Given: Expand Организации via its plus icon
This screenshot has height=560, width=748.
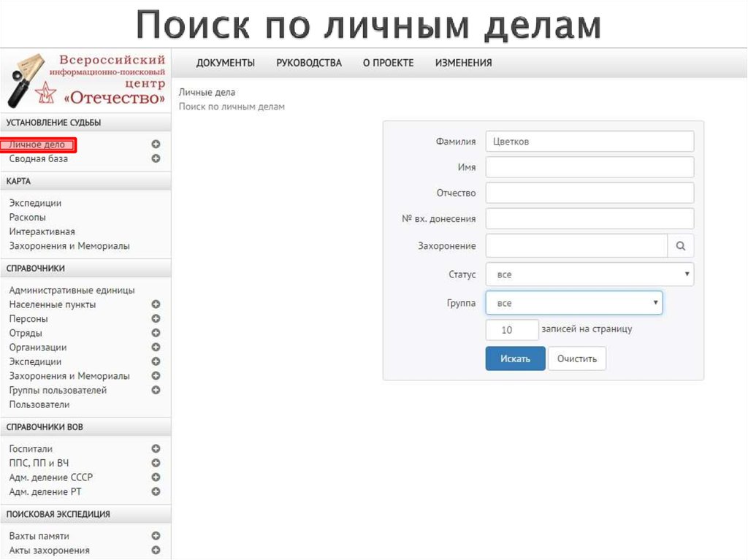Looking at the screenshot, I should click(155, 348).
